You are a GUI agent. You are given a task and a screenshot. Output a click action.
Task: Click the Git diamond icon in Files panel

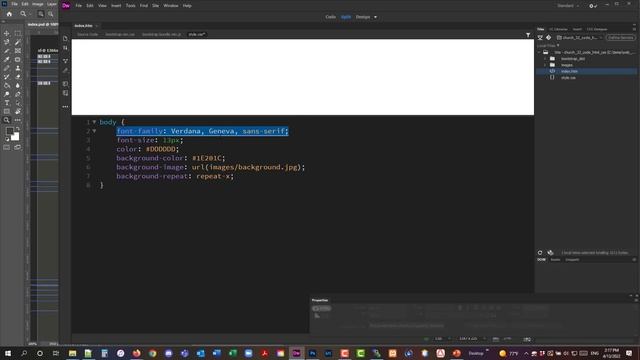[x=549, y=38]
